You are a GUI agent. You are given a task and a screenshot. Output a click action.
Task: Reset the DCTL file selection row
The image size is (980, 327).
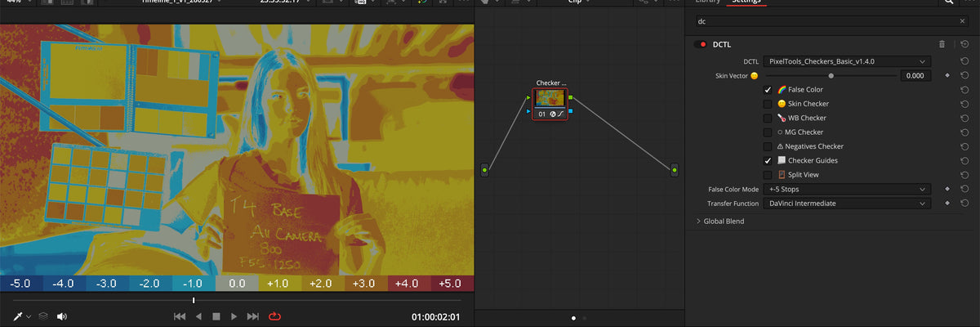(964, 61)
